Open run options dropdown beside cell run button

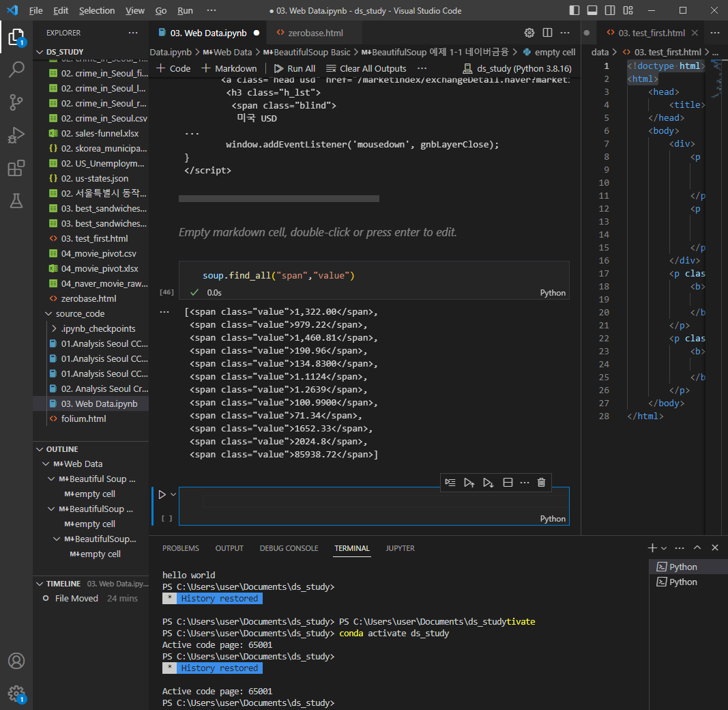(x=173, y=494)
